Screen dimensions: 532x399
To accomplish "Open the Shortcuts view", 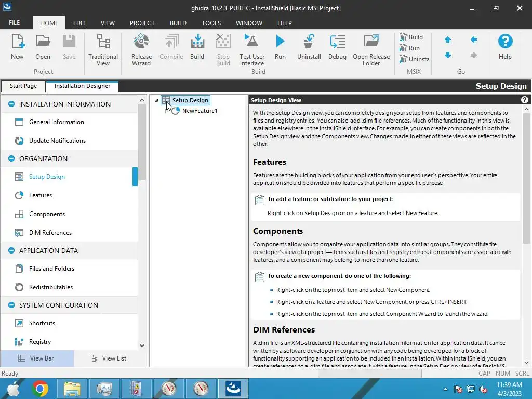I will coord(69,323).
